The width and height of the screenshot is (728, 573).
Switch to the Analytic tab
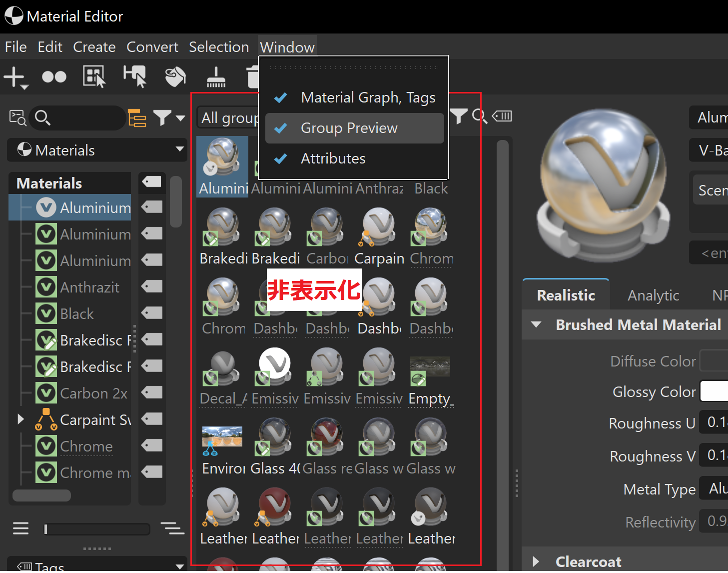click(654, 295)
